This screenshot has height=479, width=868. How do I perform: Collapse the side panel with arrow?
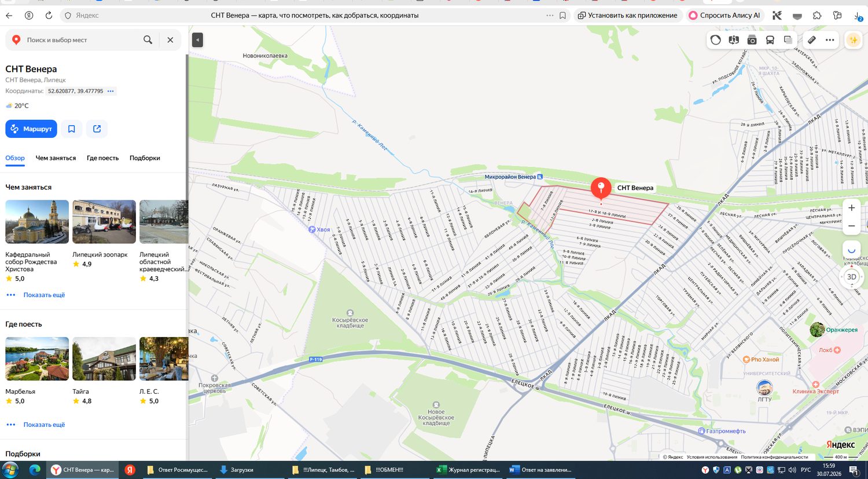pos(197,39)
